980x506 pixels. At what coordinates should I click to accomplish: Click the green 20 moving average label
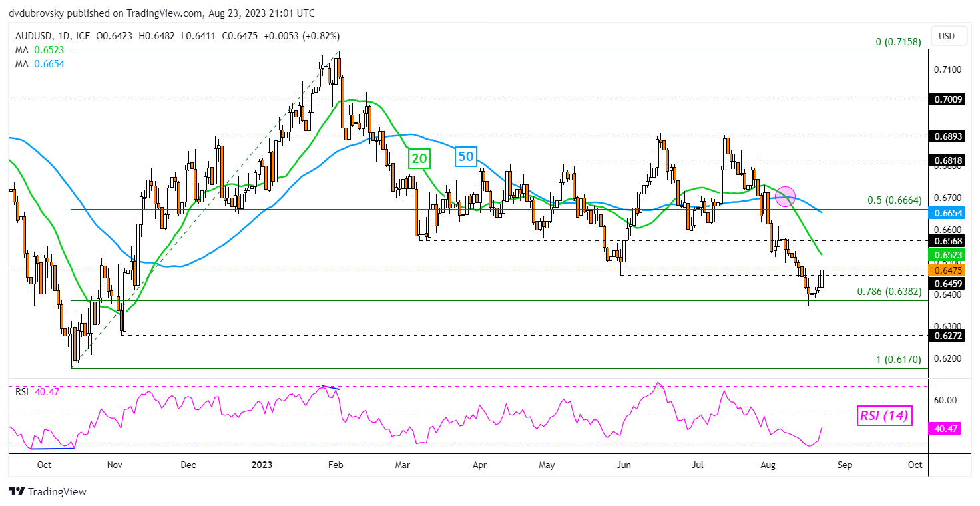click(x=421, y=158)
